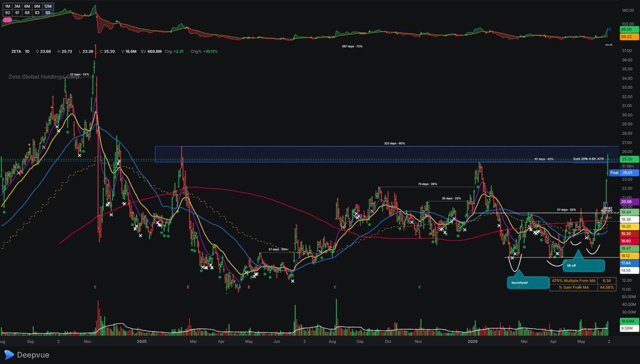Click the ATR% Multiple From MA value 6.34
Image resolution: width=640 pixels, height=364 pixels.
tap(606, 280)
